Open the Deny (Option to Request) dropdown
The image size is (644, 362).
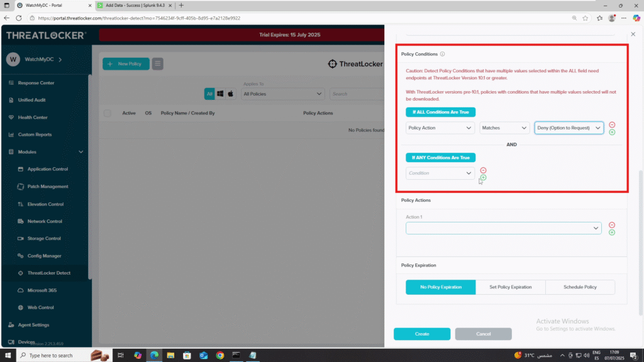point(569,128)
